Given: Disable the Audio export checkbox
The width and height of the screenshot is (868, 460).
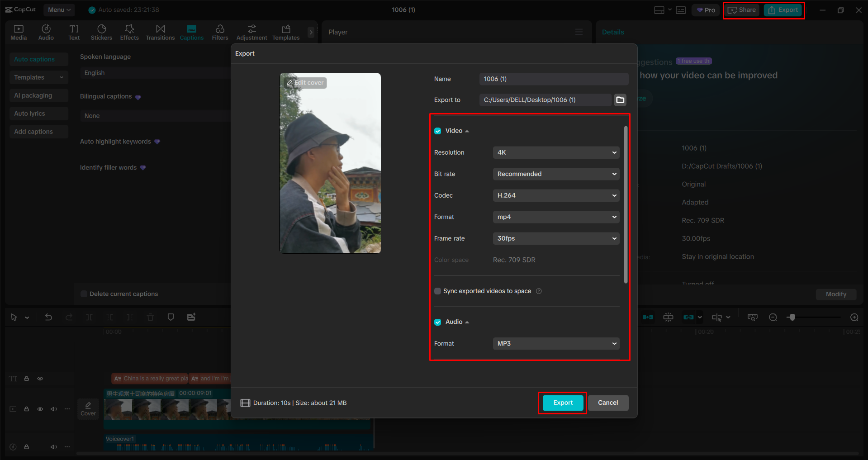Looking at the screenshot, I should click(437, 322).
